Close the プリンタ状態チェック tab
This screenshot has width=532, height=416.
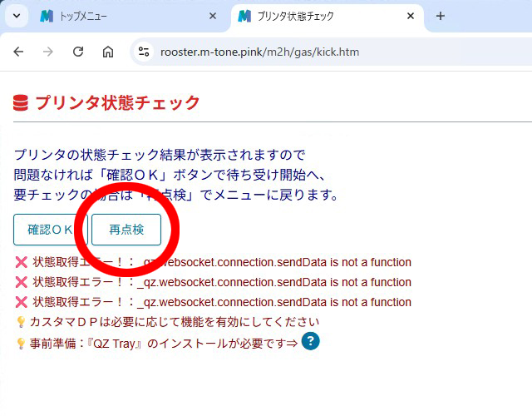[411, 16]
